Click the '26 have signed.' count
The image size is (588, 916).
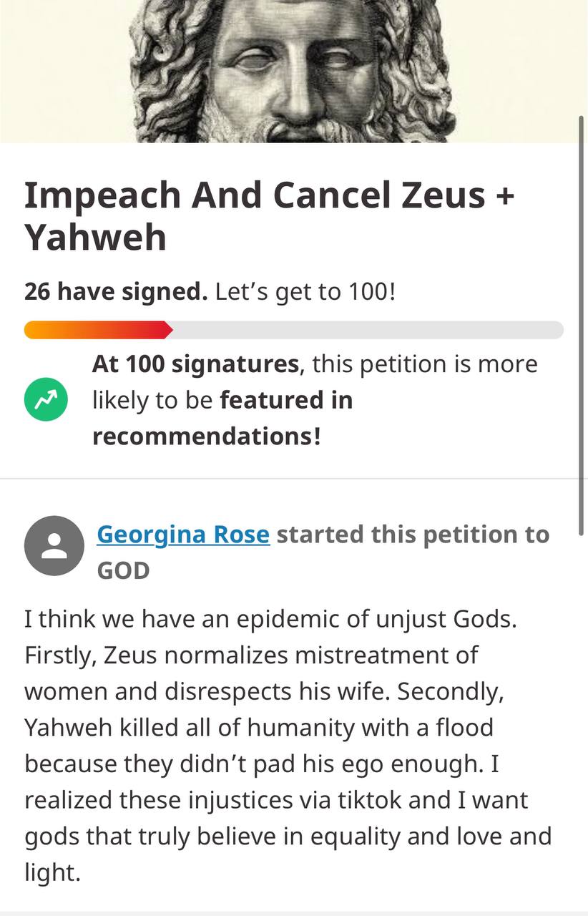tap(116, 291)
